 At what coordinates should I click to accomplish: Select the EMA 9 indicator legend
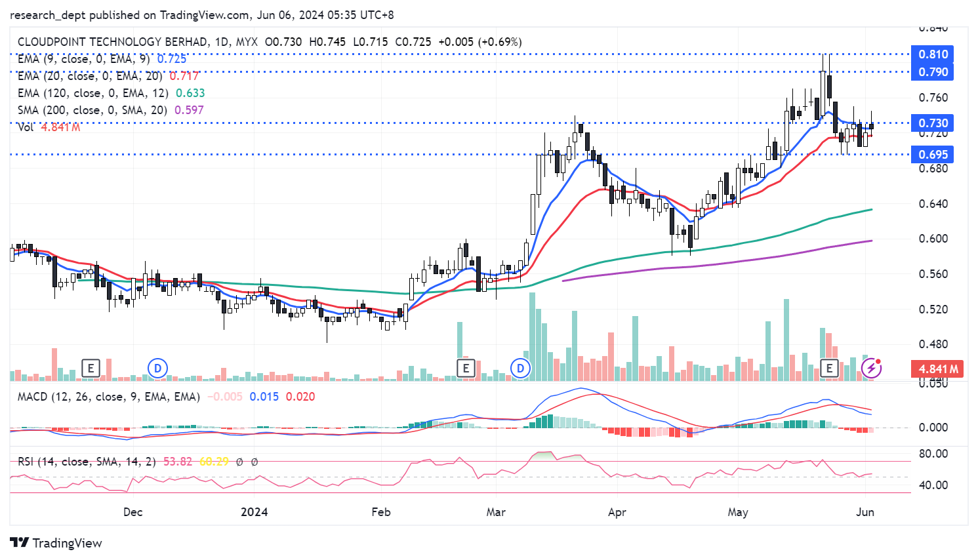83,59
